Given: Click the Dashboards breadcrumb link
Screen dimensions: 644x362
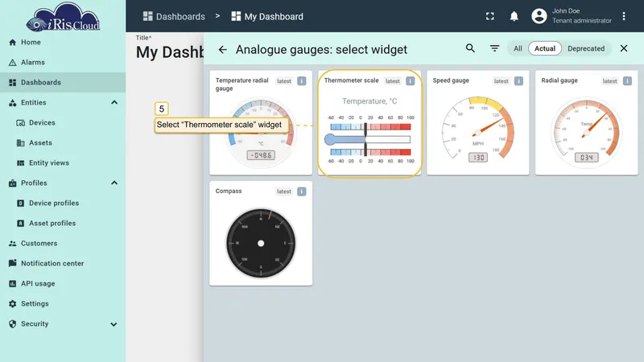Looking at the screenshot, I should point(174,16).
